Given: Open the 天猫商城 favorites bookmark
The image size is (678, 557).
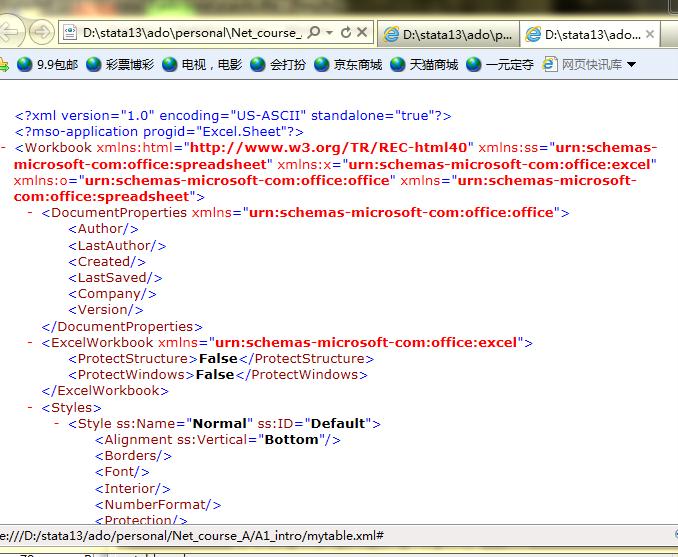Looking at the screenshot, I should 423,65.
